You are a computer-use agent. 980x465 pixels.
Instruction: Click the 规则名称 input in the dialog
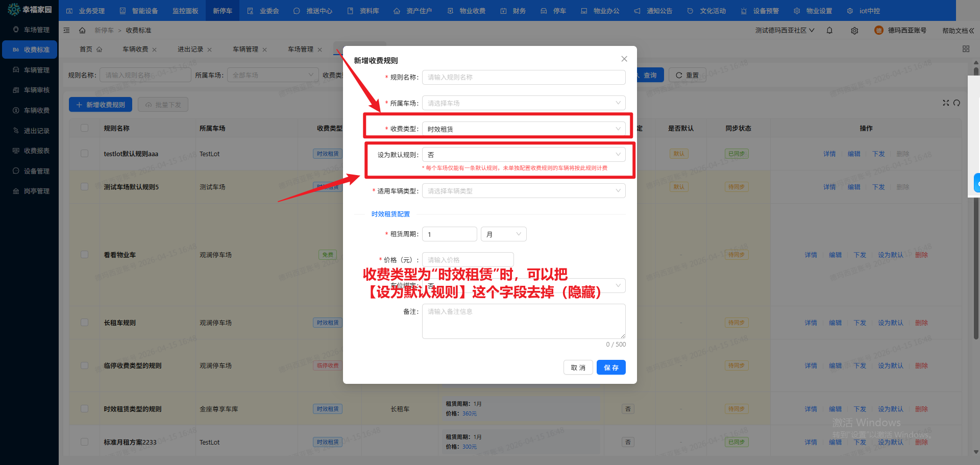pos(523,78)
